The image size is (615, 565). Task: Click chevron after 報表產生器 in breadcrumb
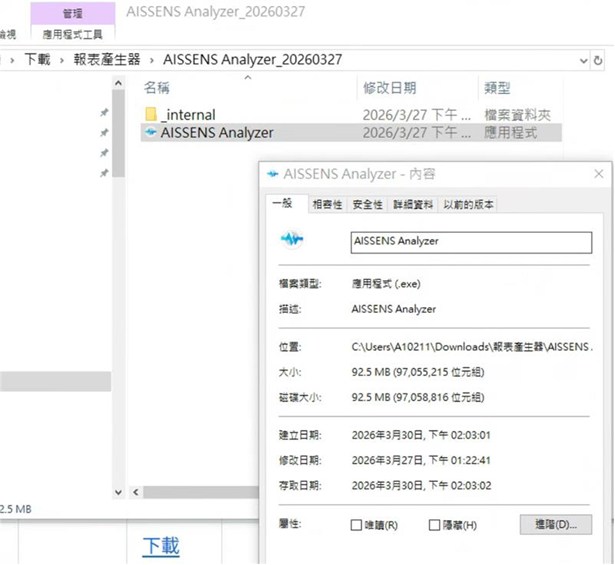151,60
